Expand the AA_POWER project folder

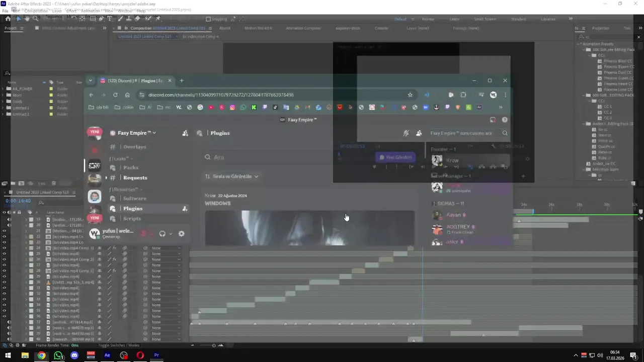[3, 88]
